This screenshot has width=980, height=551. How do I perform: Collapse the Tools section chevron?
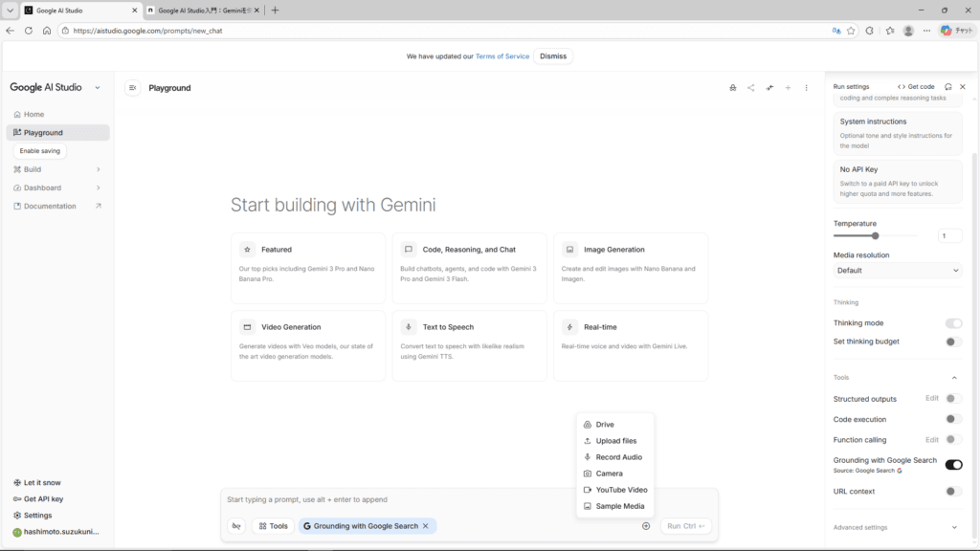coord(954,378)
